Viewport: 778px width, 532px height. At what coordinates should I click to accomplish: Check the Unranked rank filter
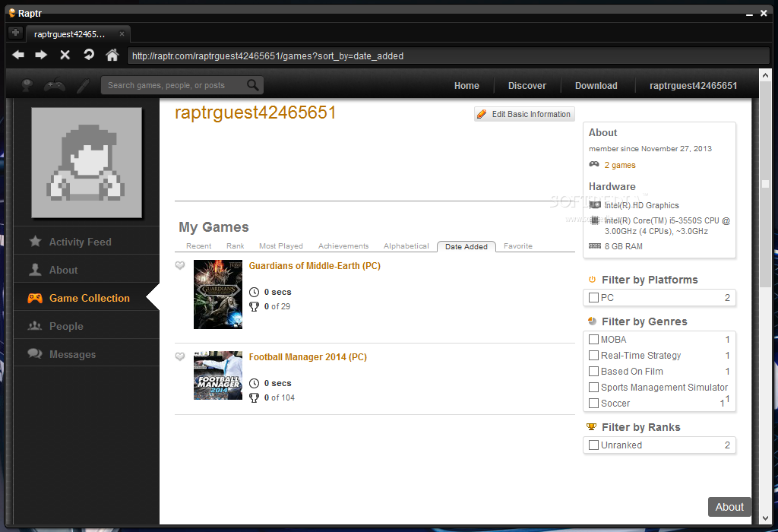593,445
